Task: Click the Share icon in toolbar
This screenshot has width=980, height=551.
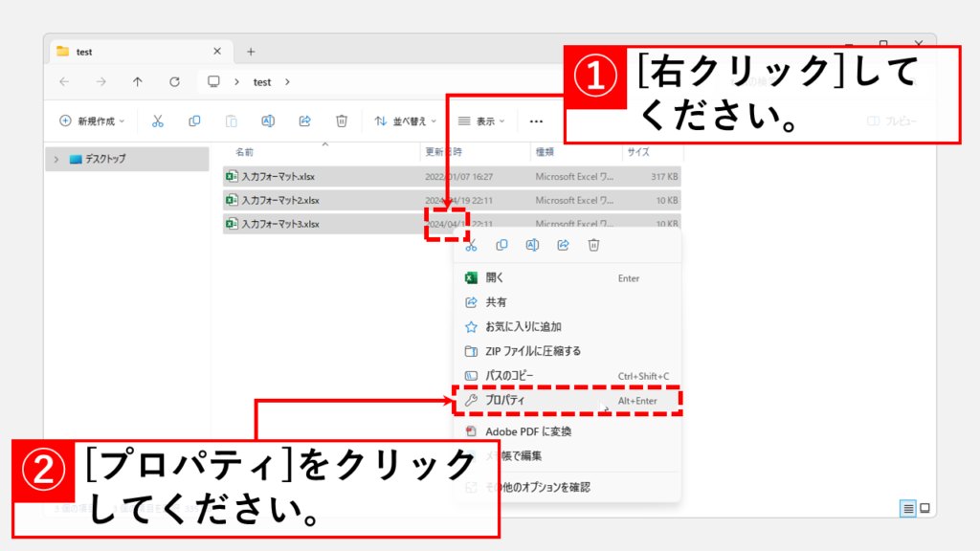Action: [x=305, y=121]
